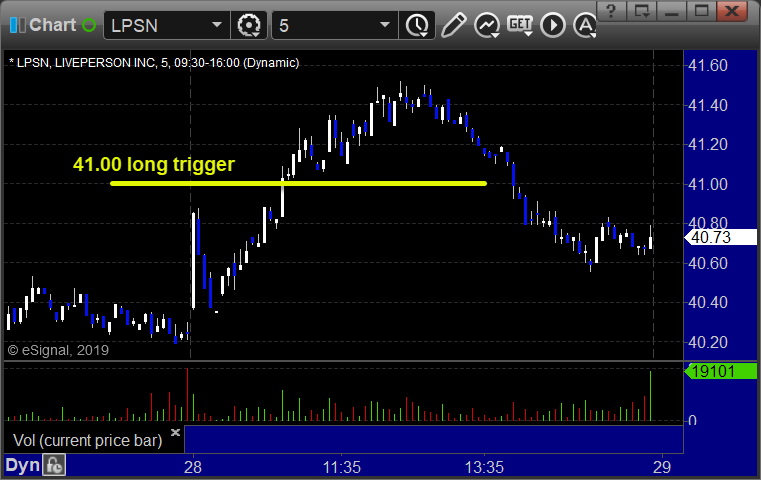The height and width of the screenshot is (480, 761).
Task: Click the 40.40 price axis label
Action: pyautogui.click(x=708, y=302)
